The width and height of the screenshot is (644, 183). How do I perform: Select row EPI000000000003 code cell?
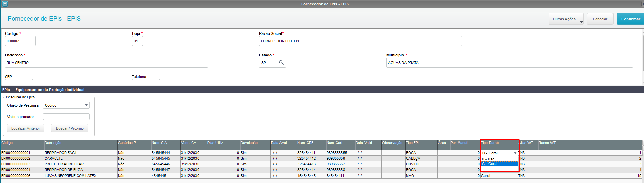point(22,164)
